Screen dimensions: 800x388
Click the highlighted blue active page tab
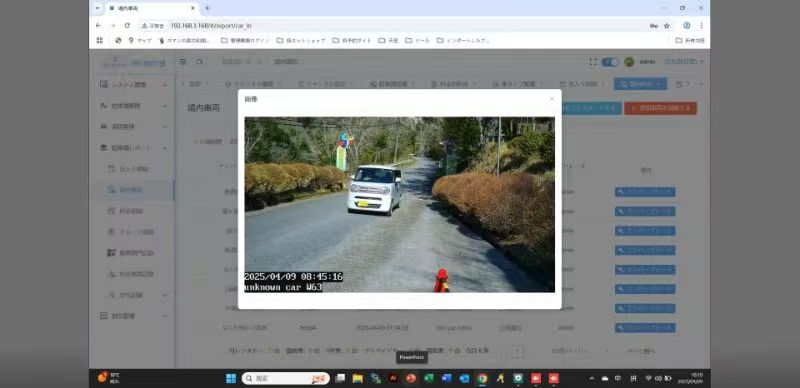640,84
